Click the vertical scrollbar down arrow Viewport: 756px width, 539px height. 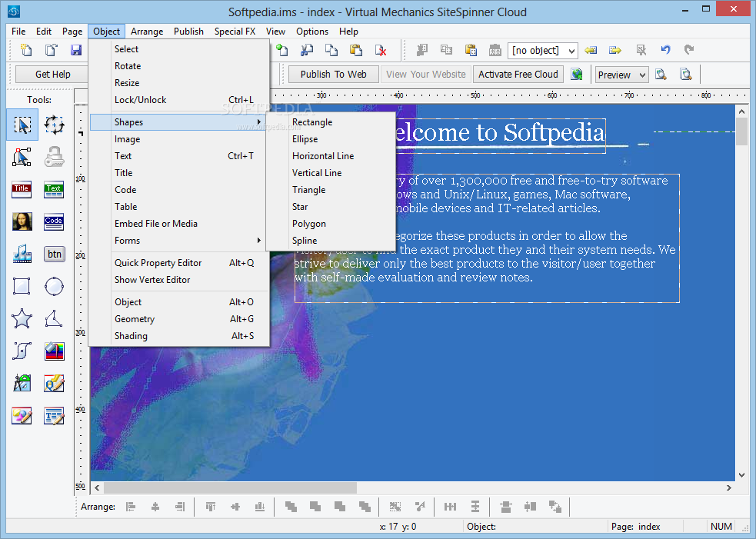[741, 475]
